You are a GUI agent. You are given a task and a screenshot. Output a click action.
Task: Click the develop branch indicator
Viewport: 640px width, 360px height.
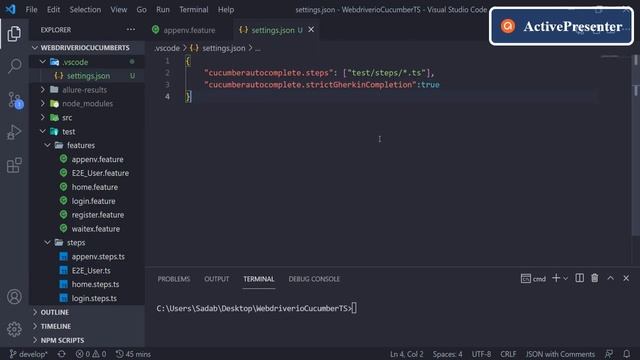pos(29,354)
